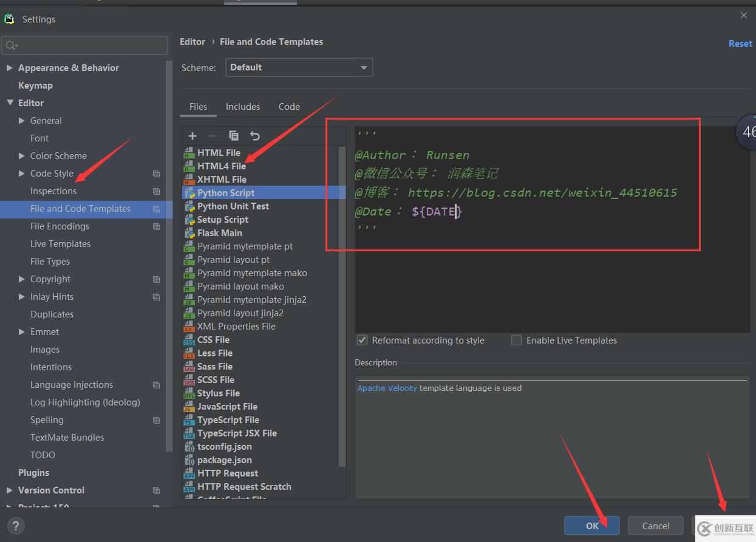The image size is (756, 542).
Task: Click the Editor breadcrumb
Action: click(x=192, y=42)
